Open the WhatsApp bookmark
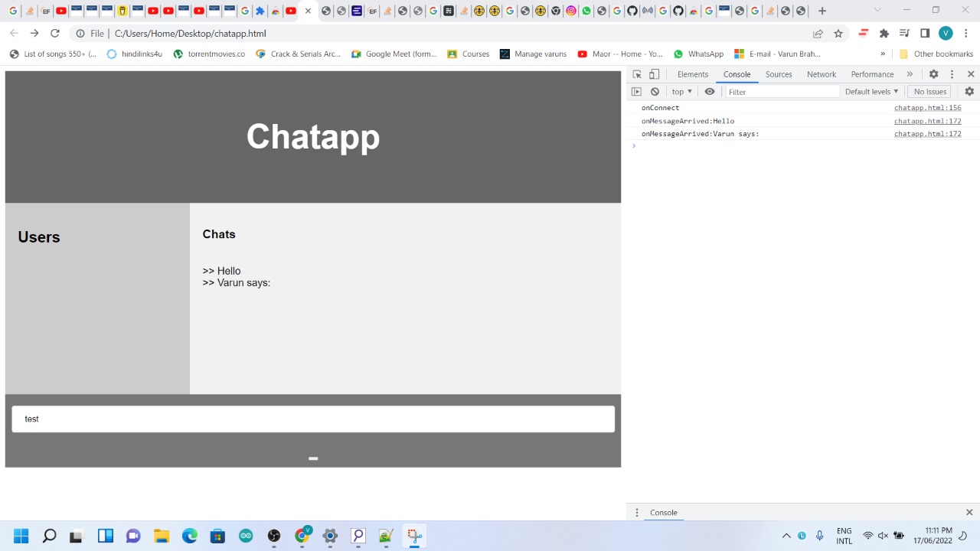Image resolution: width=980 pixels, height=551 pixels. coord(698,54)
